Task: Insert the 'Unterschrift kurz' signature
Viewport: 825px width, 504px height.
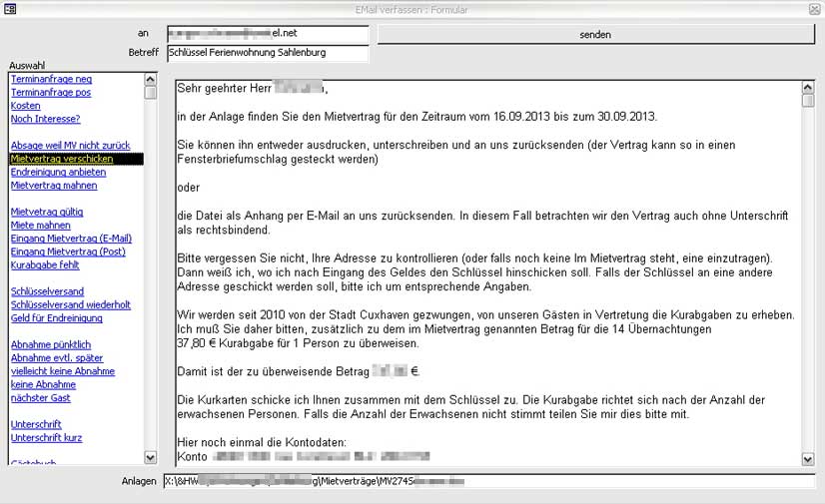Action: coord(46,437)
